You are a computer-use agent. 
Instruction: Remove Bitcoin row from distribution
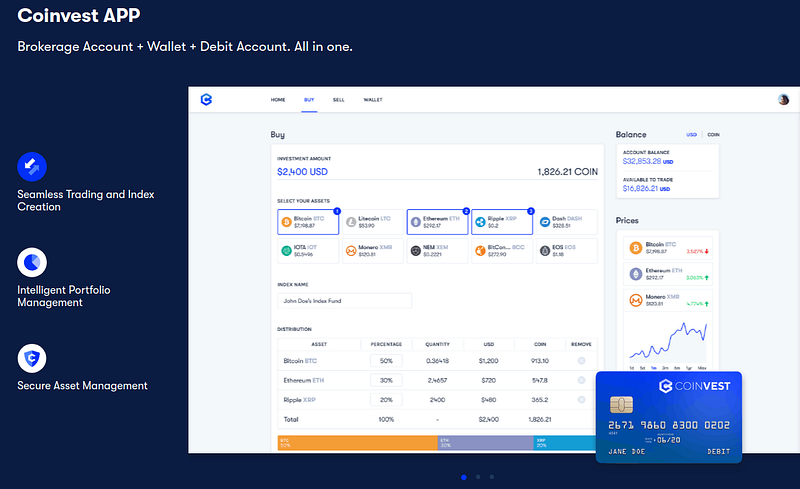[x=581, y=361]
